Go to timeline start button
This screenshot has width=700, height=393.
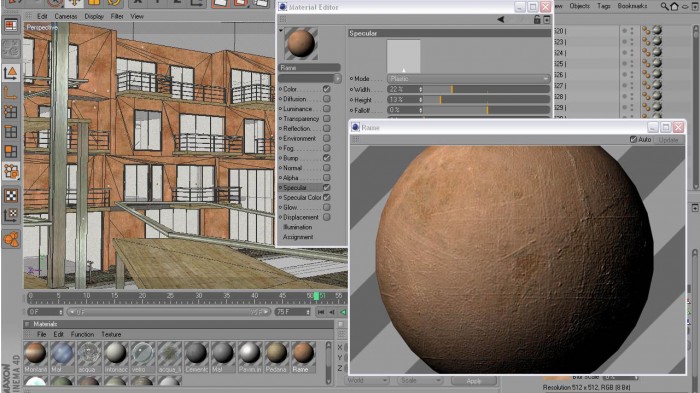[x=321, y=312]
